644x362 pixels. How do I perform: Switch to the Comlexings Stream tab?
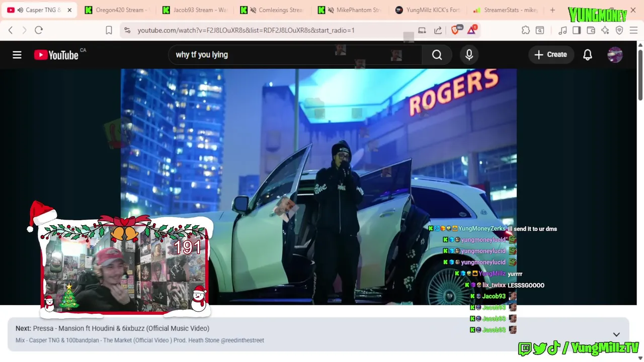coord(272,10)
